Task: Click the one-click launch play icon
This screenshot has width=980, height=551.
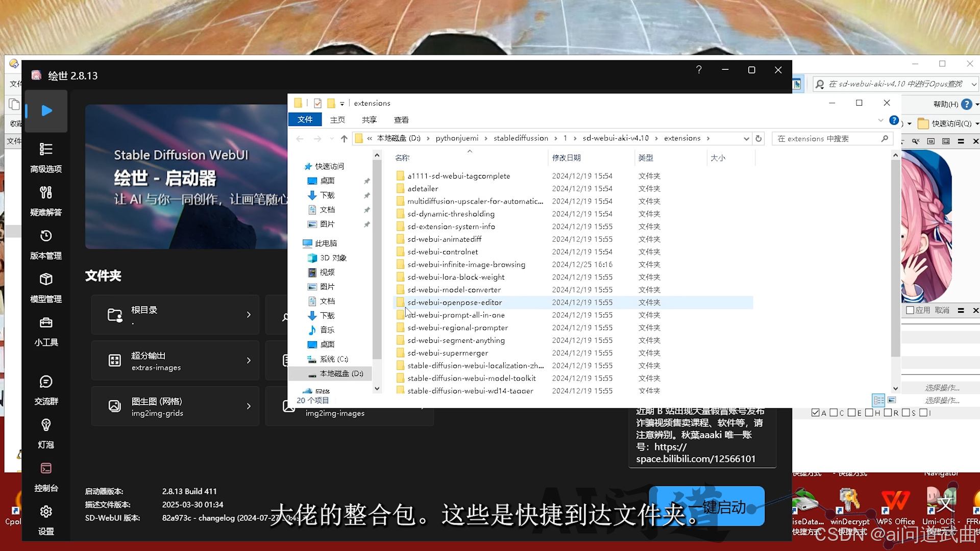Action: point(46,111)
